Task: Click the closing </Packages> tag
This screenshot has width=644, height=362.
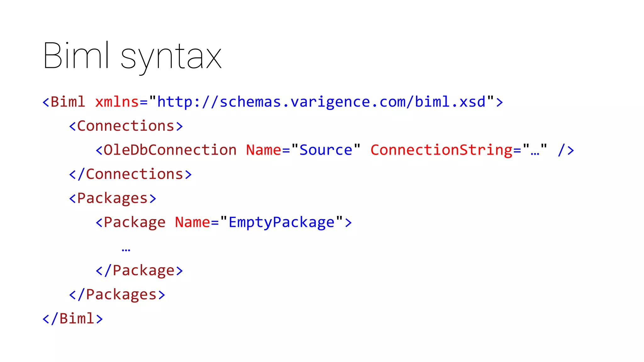Action: [x=117, y=295]
